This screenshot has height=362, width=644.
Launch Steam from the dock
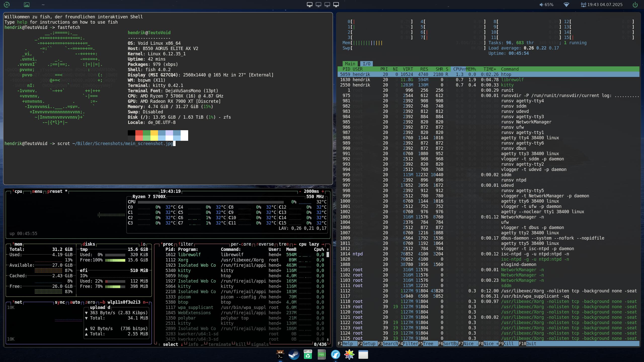[x=294, y=354]
